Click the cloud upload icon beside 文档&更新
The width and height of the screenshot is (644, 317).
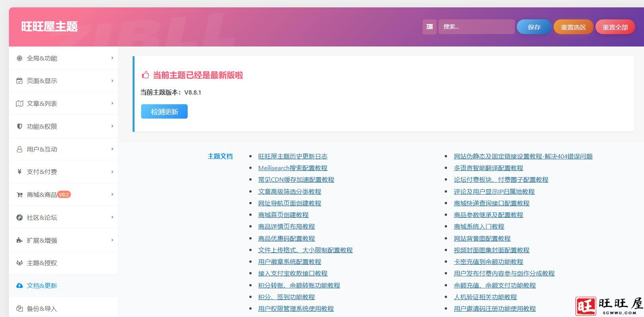[x=19, y=286]
